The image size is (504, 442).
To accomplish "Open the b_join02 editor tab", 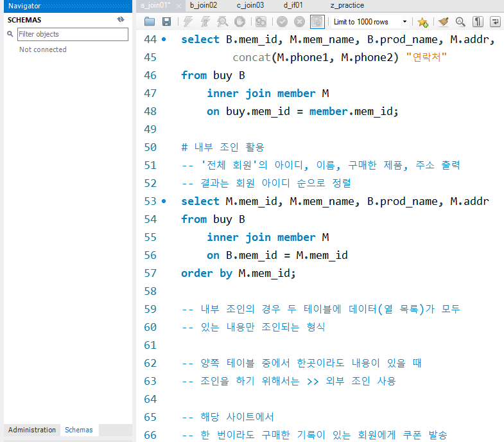I will coord(204,6).
